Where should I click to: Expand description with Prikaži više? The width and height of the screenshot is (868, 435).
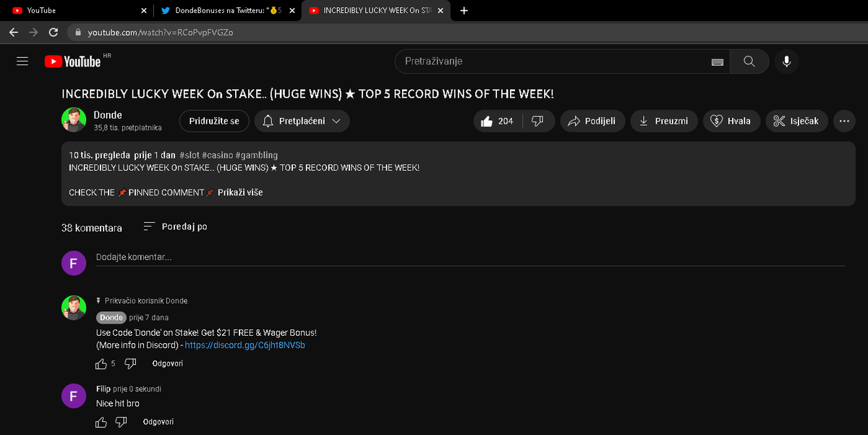(240, 193)
